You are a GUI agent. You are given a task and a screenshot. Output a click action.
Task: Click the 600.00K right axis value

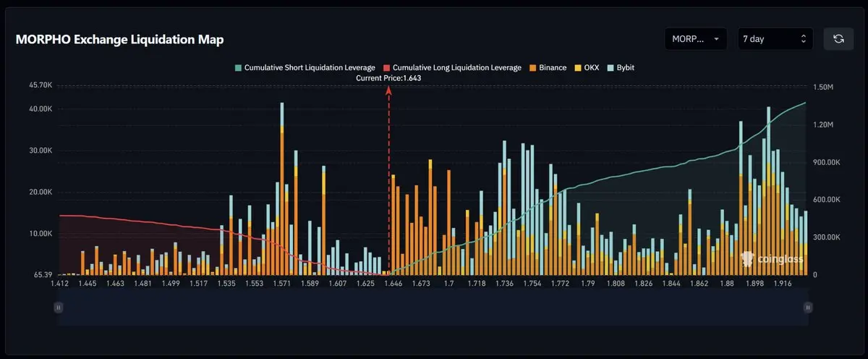click(826, 200)
